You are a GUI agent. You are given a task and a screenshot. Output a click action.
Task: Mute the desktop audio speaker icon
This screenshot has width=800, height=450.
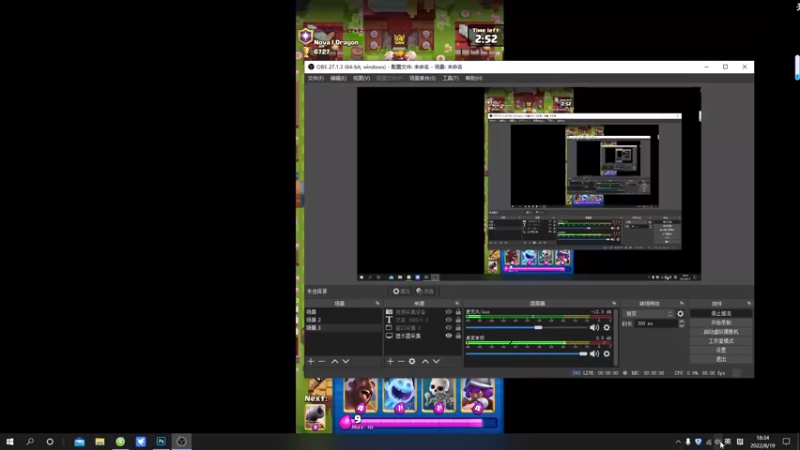[594, 354]
